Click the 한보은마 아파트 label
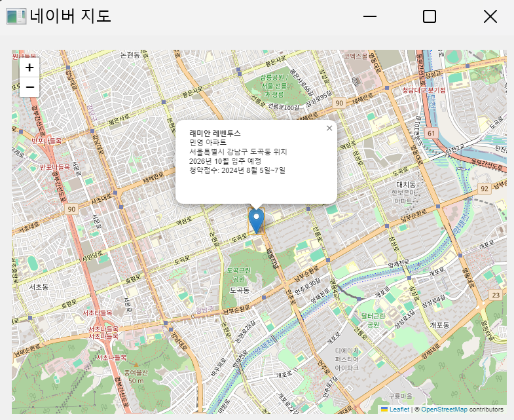The height and width of the screenshot is (420, 514). pos(403,197)
